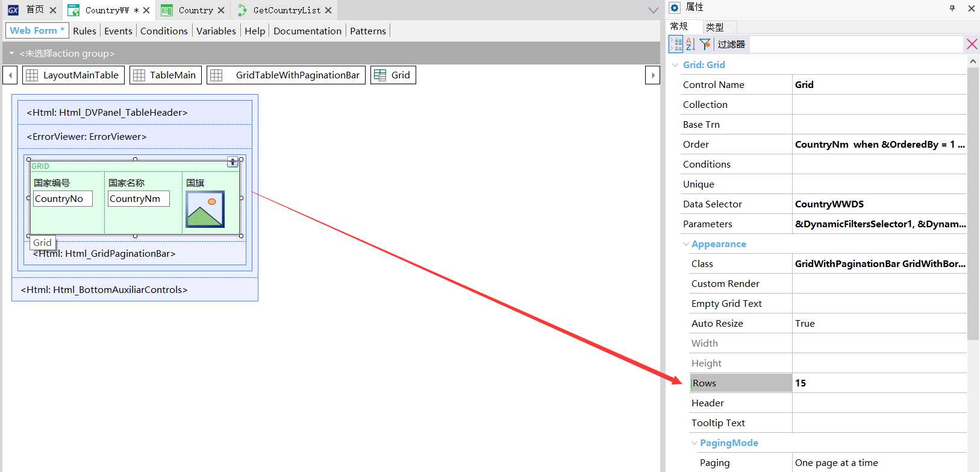Viewport: 980px width, 472px height.
Task: Select the 国旗 column title
Action: click(x=195, y=183)
